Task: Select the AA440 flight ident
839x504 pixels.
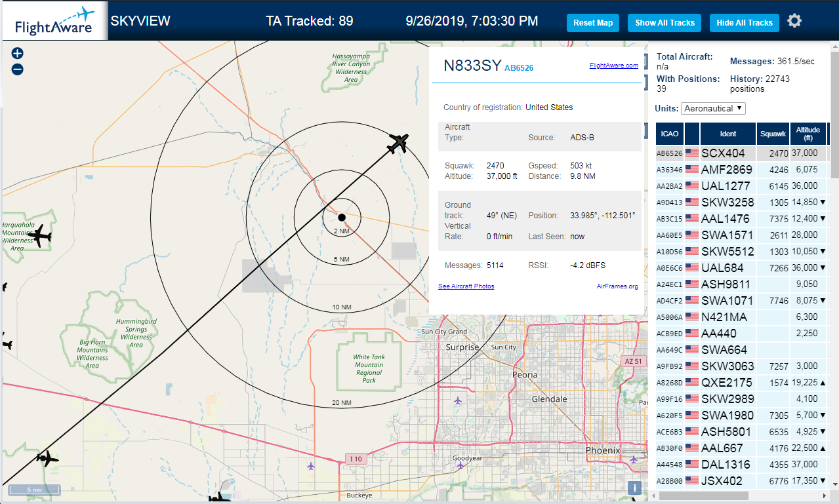Action: (x=718, y=333)
